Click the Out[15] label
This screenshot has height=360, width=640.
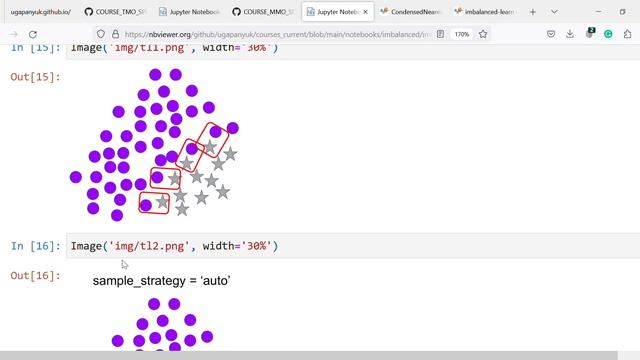click(x=36, y=77)
